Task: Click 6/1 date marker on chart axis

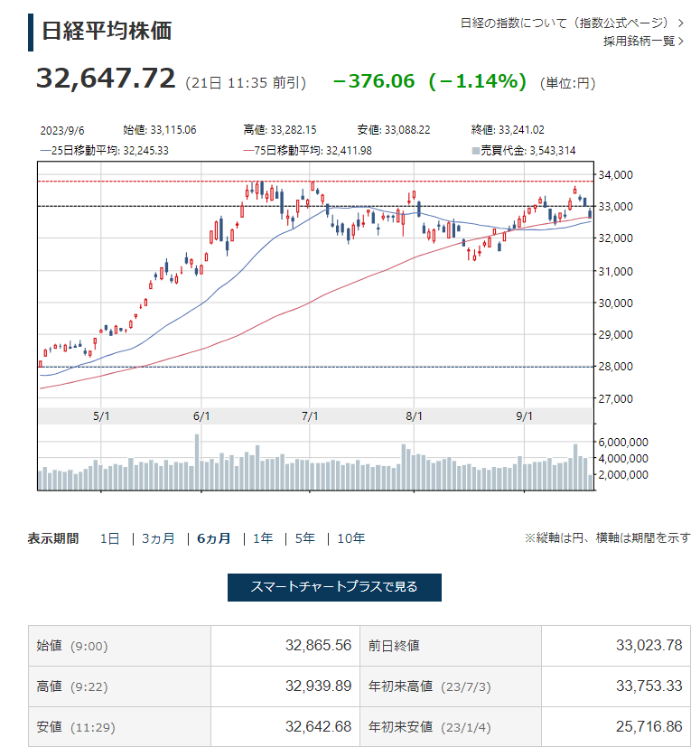Action: [x=201, y=416]
